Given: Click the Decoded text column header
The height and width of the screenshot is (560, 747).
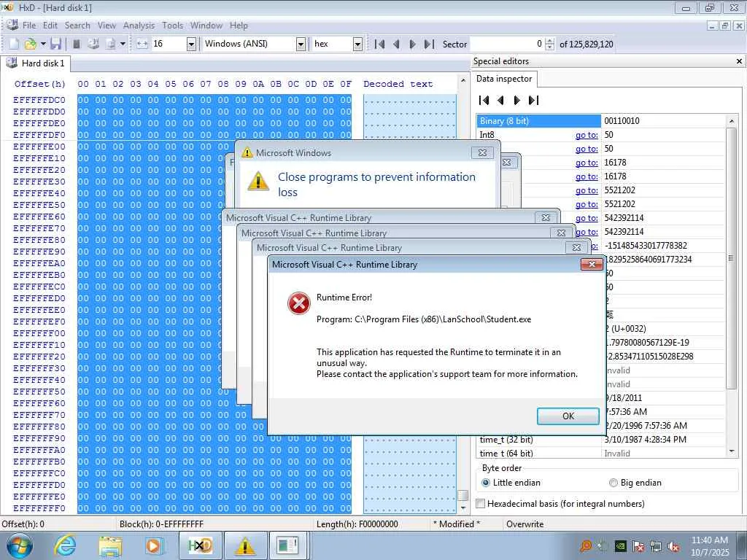Looking at the screenshot, I should 398,84.
